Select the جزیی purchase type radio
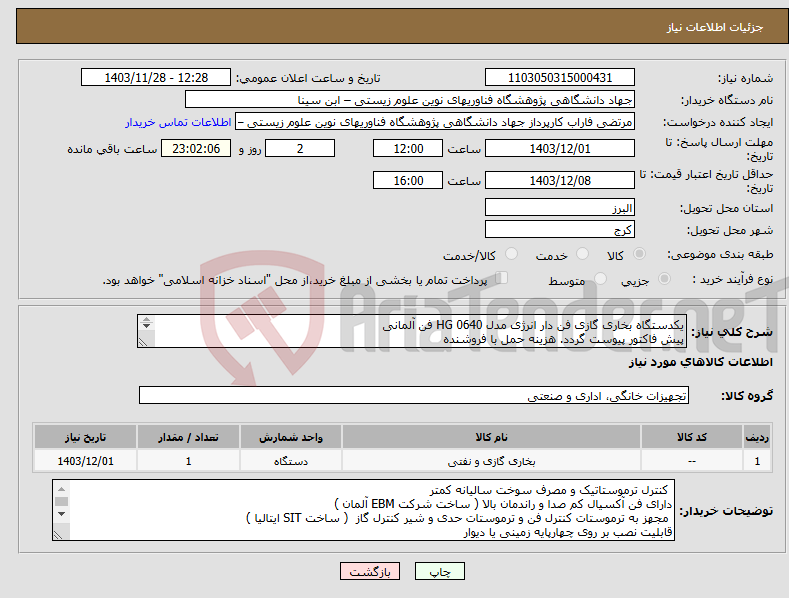This screenshot has height=598, width=789. 664,278
